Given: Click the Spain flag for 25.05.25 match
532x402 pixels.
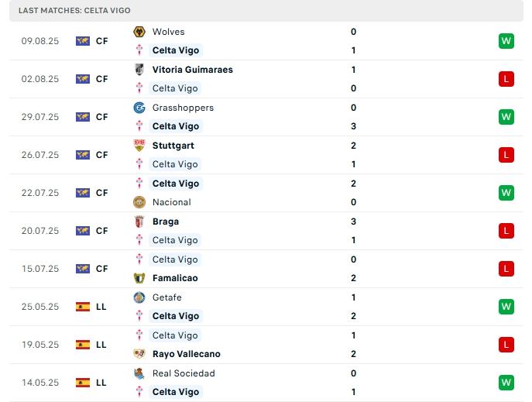Looking at the screenshot, I should point(83,307).
